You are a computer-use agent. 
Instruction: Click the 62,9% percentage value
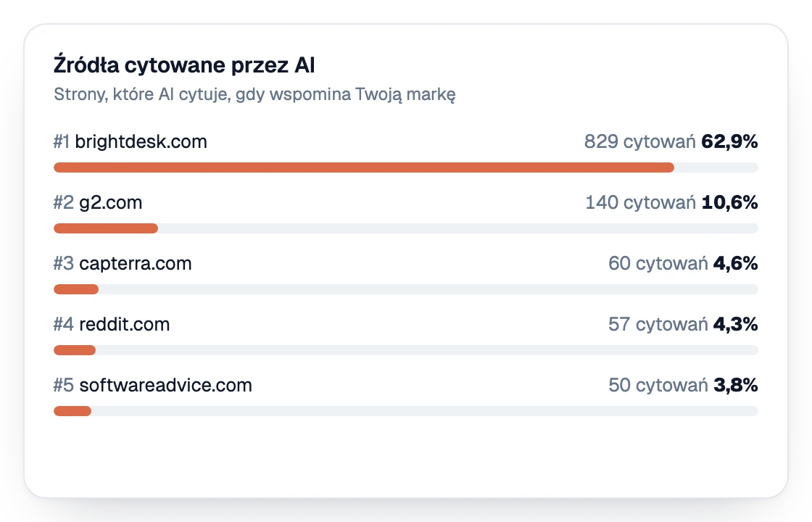point(729,142)
